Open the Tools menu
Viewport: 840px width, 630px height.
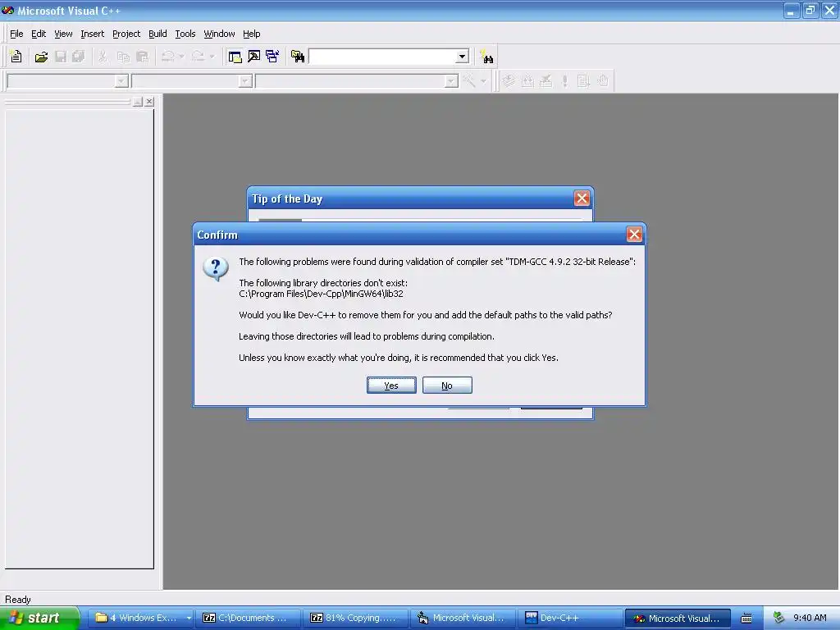185,34
